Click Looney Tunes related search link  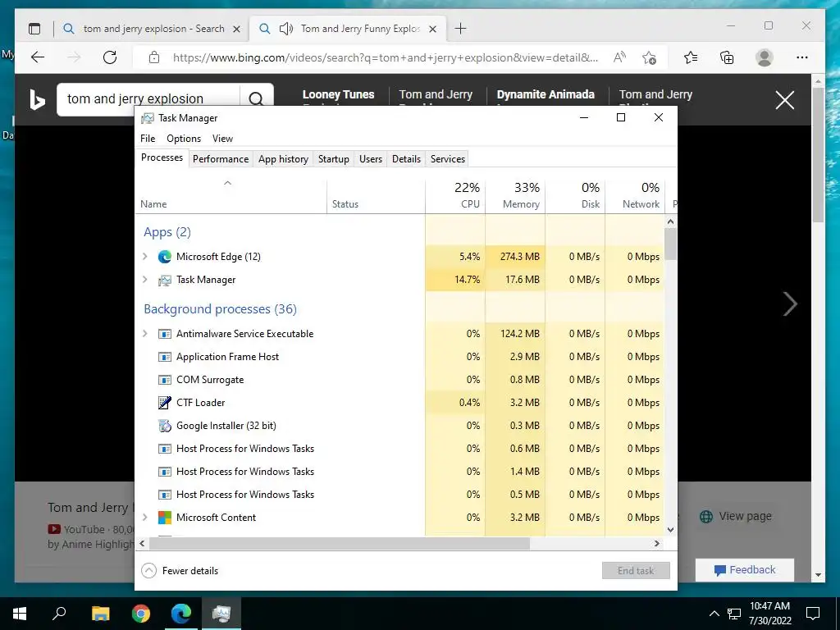pos(338,95)
